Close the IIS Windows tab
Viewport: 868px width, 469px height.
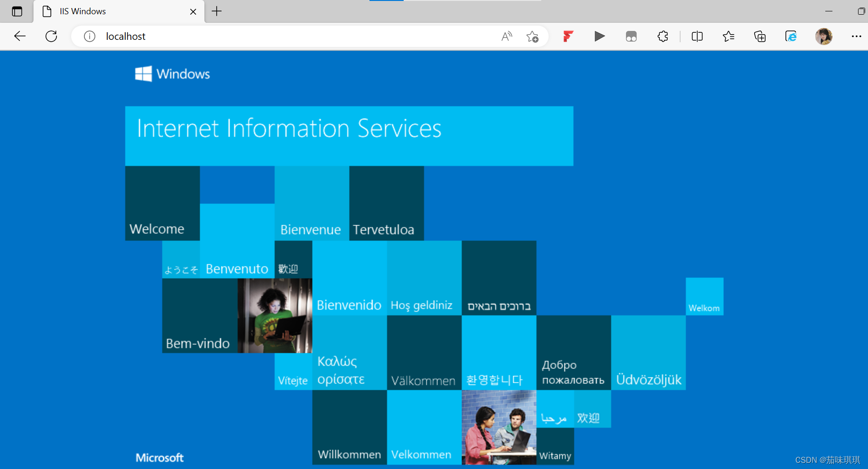pos(193,11)
